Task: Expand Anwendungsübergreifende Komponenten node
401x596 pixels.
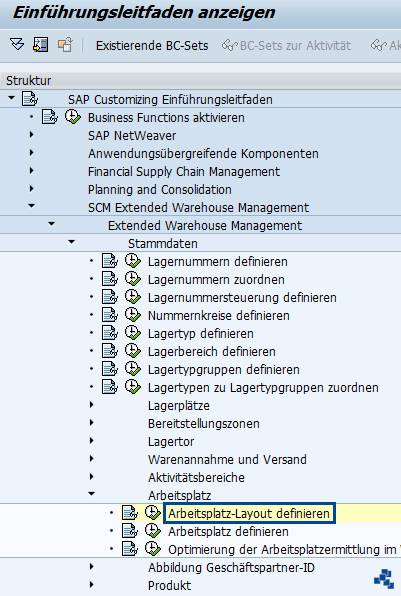Action: (32, 153)
